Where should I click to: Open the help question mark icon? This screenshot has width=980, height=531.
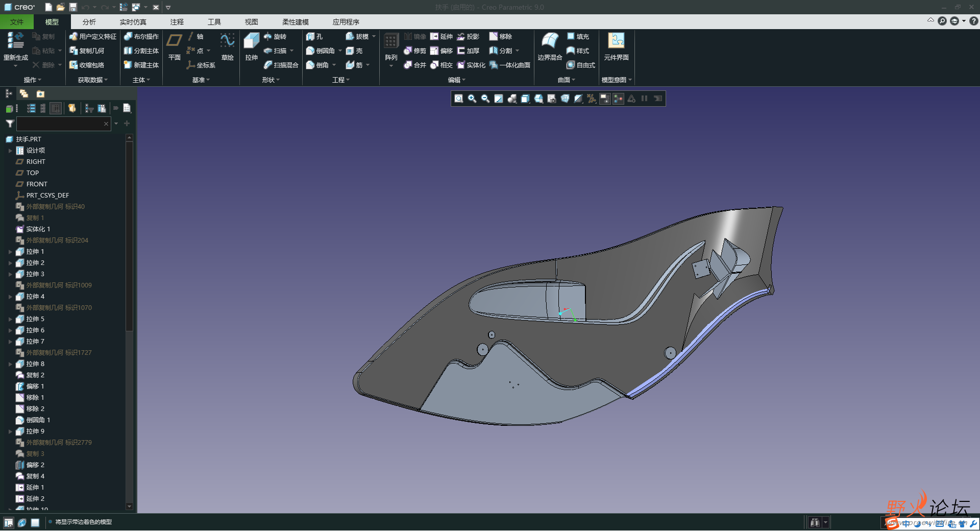point(973,21)
